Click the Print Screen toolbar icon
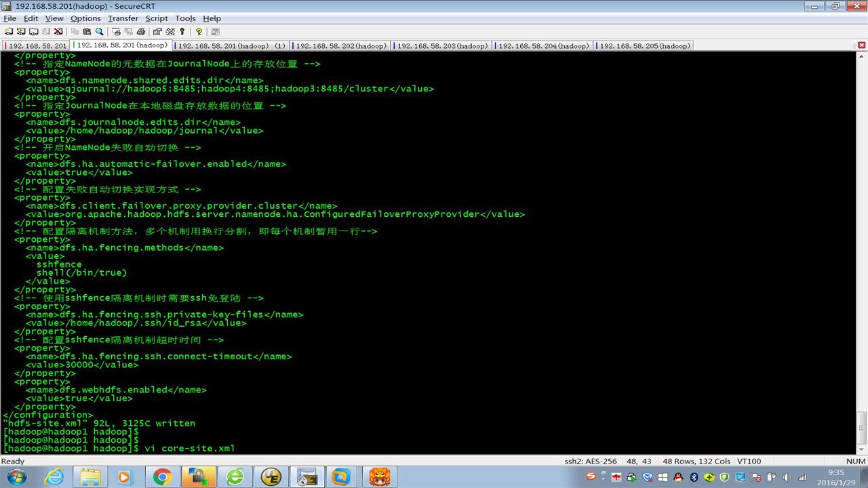Viewport: 868px width, 488px height. click(116, 31)
